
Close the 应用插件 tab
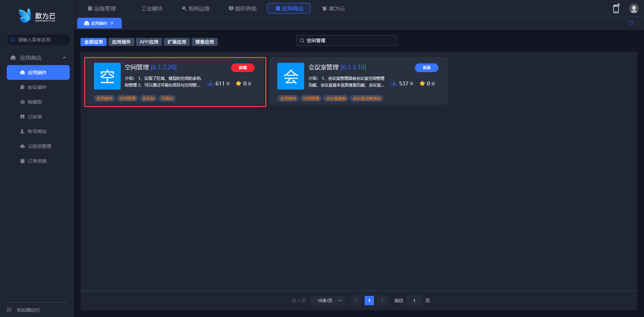112,23
